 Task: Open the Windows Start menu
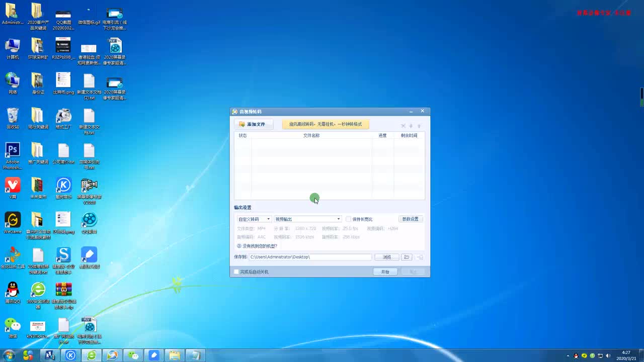point(9,355)
